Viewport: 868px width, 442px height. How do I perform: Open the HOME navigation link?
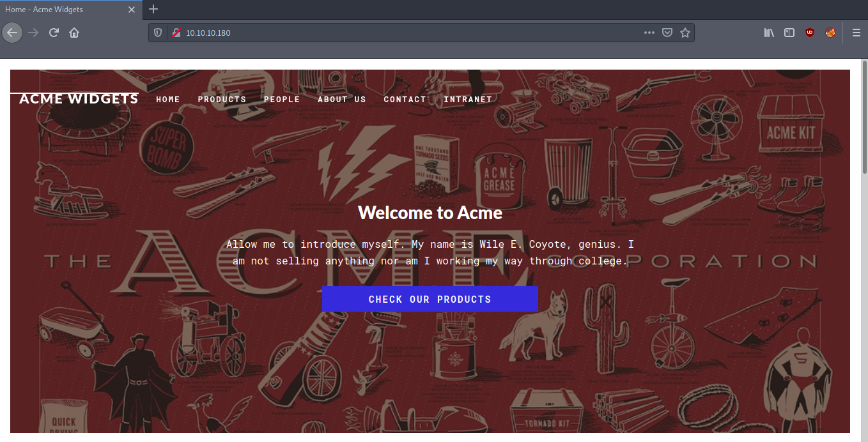pyautogui.click(x=168, y=100)
